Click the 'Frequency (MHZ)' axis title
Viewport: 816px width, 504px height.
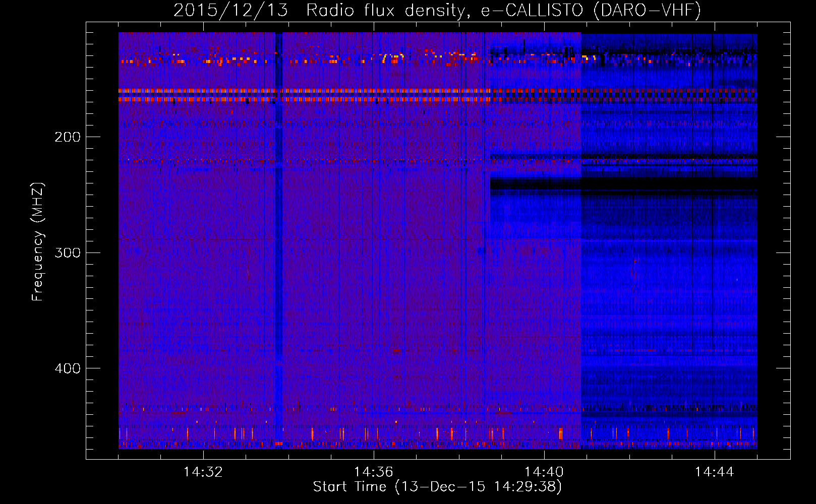pos(38,242)
